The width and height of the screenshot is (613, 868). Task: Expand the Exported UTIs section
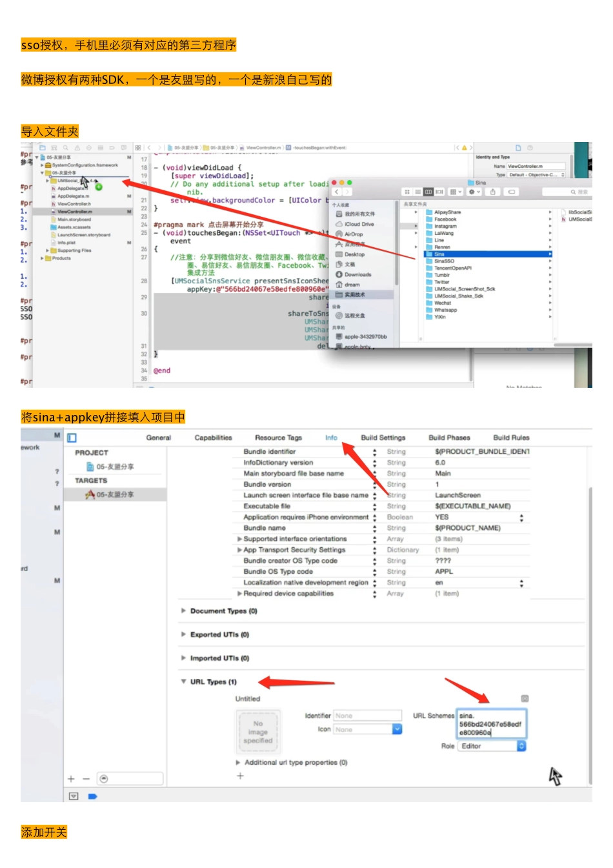coord(183,634)
